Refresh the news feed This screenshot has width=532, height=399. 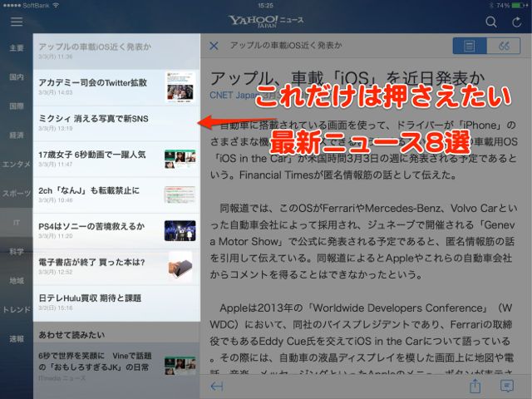(x=516, y=22)
